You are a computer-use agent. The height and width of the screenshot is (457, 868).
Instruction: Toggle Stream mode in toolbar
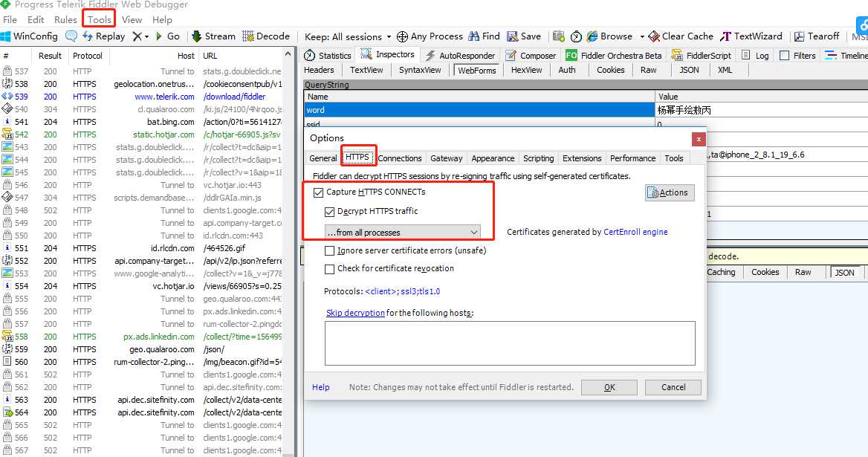(213, 36)
